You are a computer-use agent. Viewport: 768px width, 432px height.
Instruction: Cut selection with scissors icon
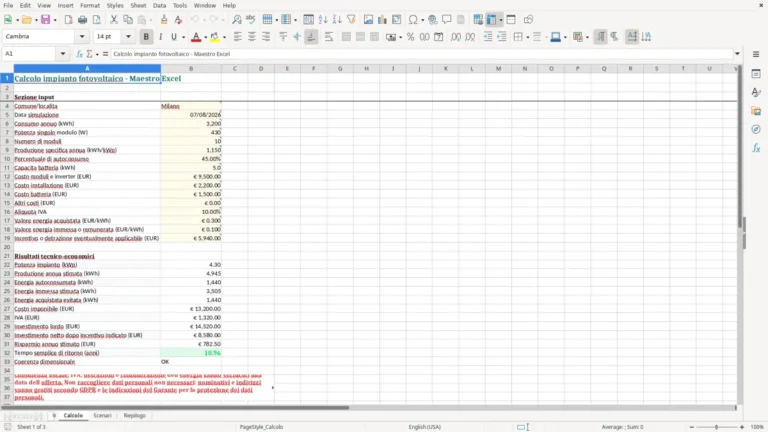(x=114, y=20)
